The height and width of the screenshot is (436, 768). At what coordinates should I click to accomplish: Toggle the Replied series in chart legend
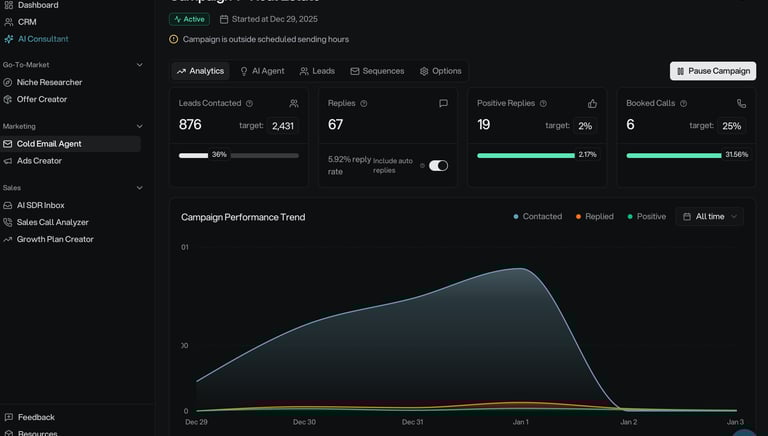(x=594, y=217)
